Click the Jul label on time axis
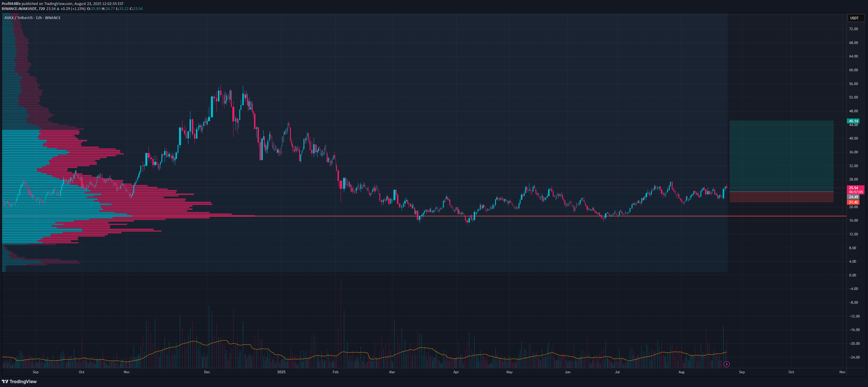 617,372
